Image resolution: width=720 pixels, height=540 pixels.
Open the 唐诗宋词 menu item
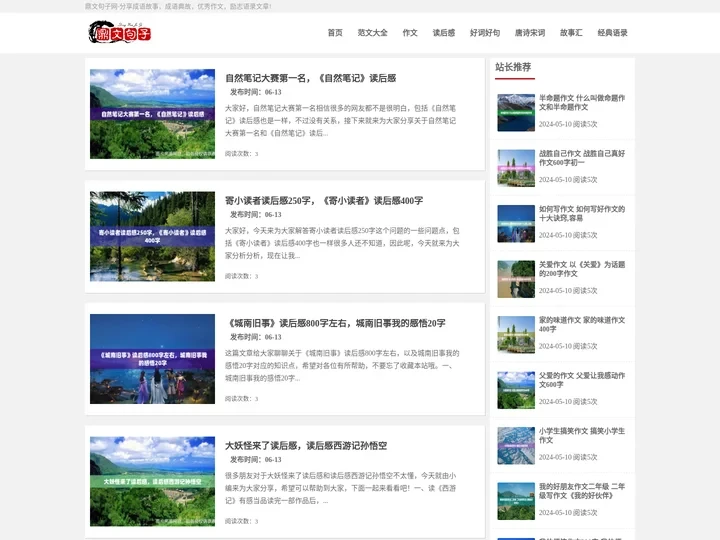(530, 33)
